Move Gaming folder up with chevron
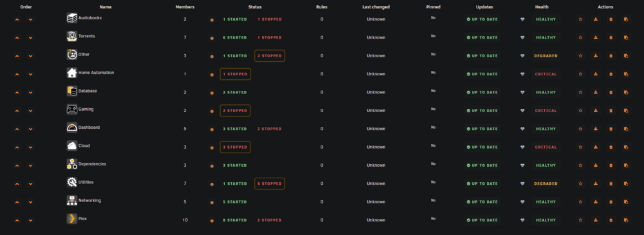The height and width of the screenshot is (235, 644). [x=17, y=111]
